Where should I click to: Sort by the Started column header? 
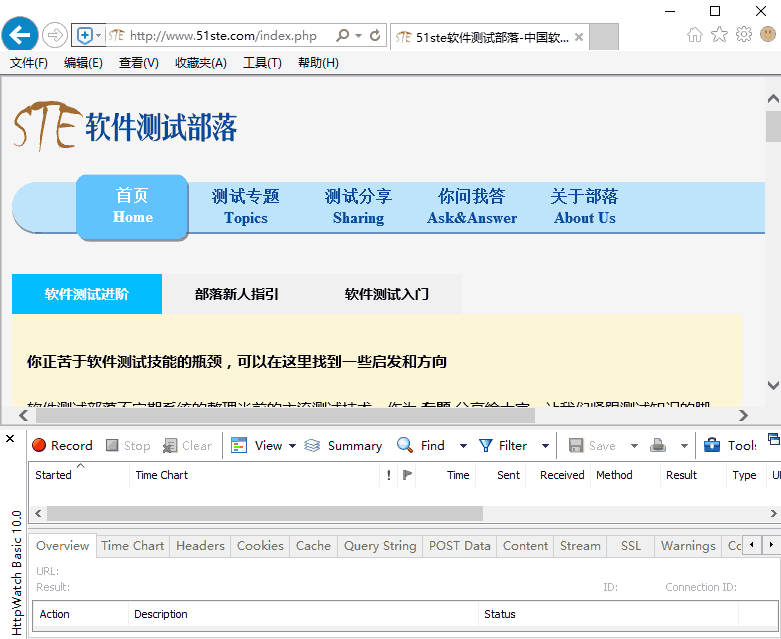(x=79, y=475)
